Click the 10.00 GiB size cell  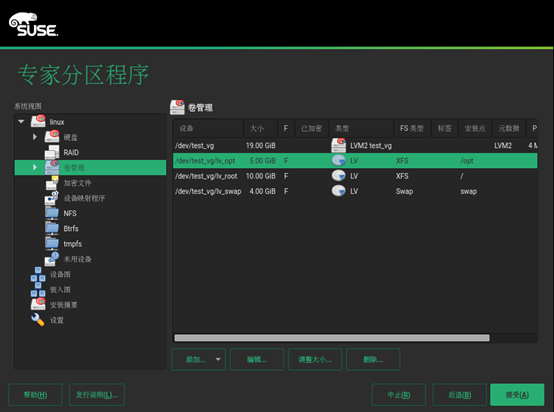click(x=261, y=176)
